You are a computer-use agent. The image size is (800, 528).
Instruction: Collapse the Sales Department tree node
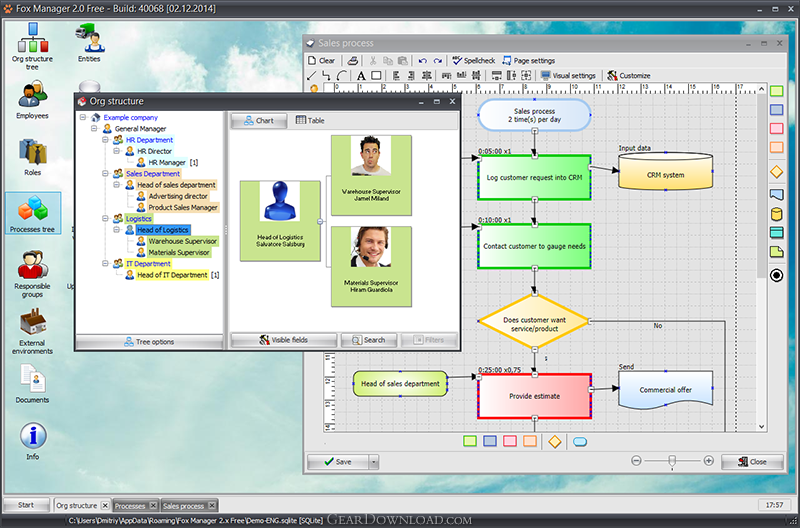pos(105,173)
